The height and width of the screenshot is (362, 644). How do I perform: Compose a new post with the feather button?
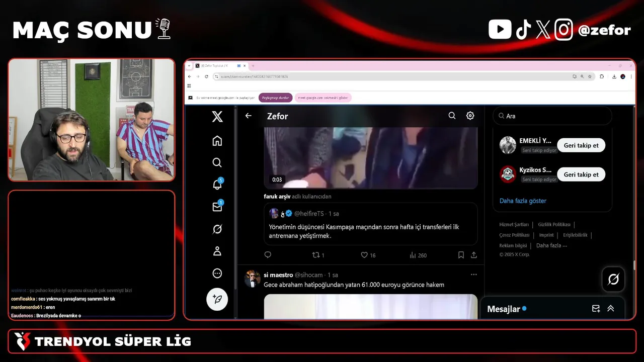pos(217,299)
